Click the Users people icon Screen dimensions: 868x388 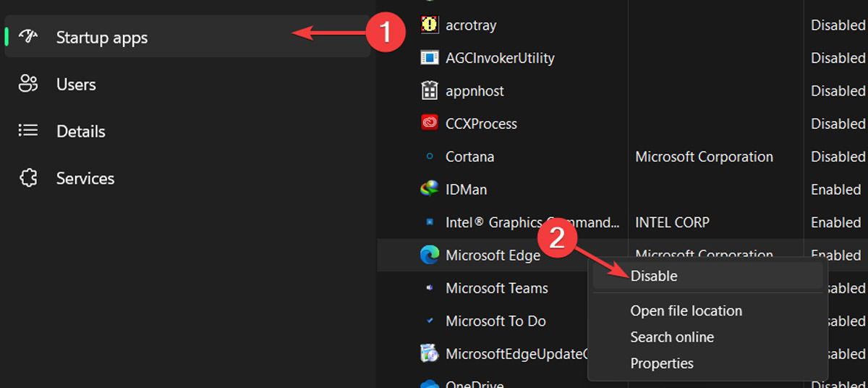(x=28, y=84)
